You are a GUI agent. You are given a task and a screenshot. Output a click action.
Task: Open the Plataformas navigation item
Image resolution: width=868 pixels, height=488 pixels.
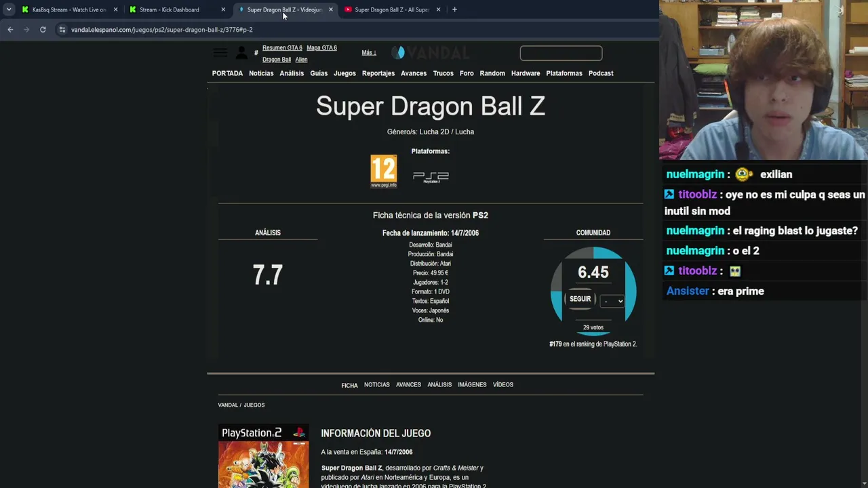point(564,73)
